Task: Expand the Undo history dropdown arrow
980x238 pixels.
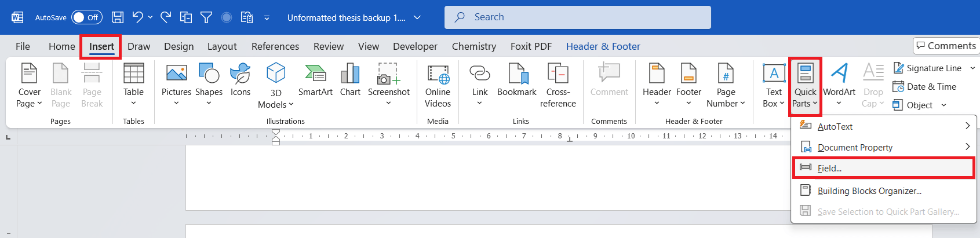Action: coord(151,17)
